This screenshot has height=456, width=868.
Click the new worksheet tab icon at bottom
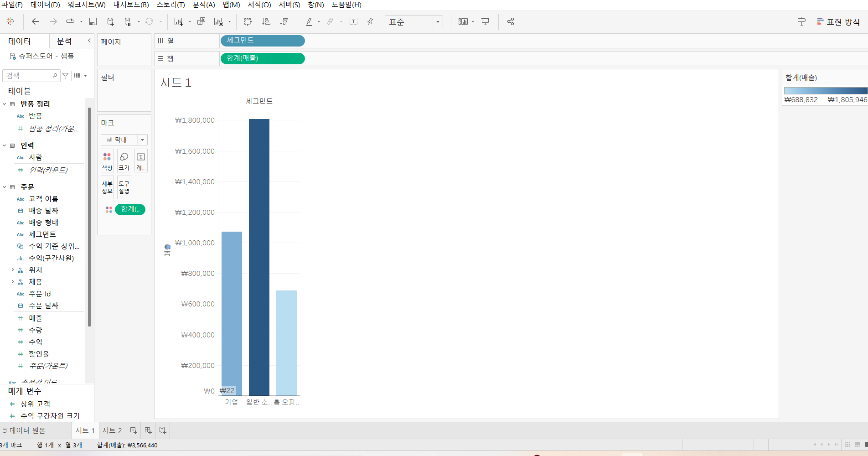[x=134, y=430]
